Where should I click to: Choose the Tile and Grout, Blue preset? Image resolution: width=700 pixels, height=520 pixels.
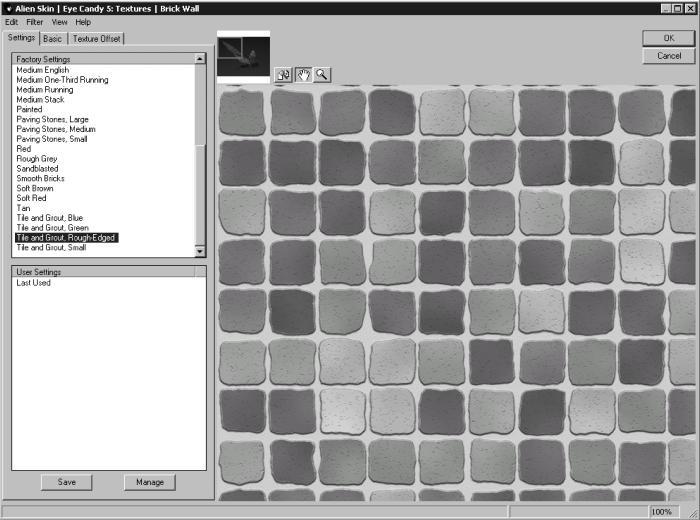click(x=50, y=218)
